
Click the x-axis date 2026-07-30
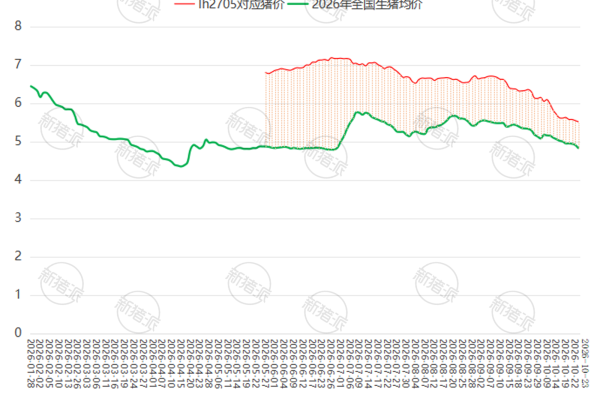[x=406, y=364]
